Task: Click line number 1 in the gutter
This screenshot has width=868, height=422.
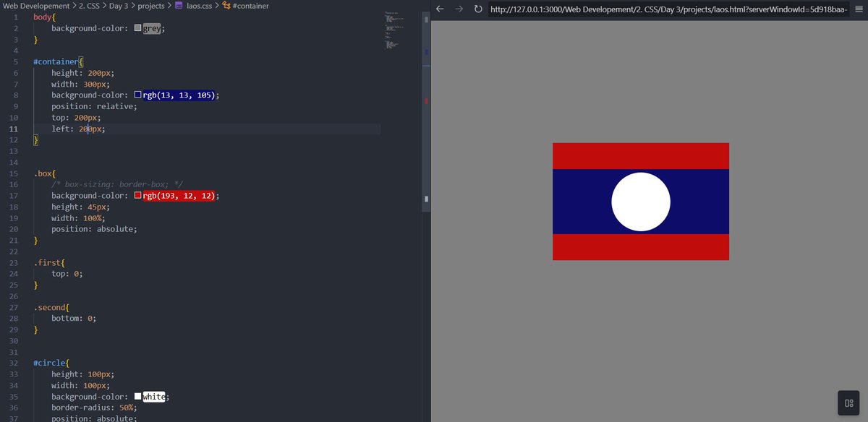Action: (16, 17)
